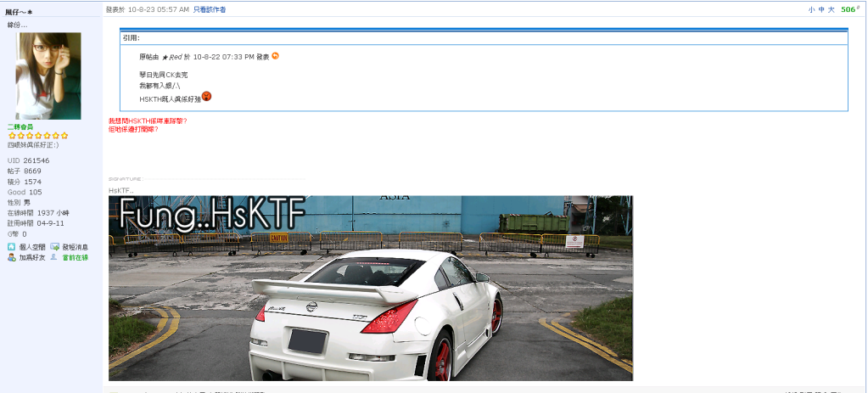Open 個人空間 personal space icon
Viewport: 868px width, 393px height.
(12, 247)
